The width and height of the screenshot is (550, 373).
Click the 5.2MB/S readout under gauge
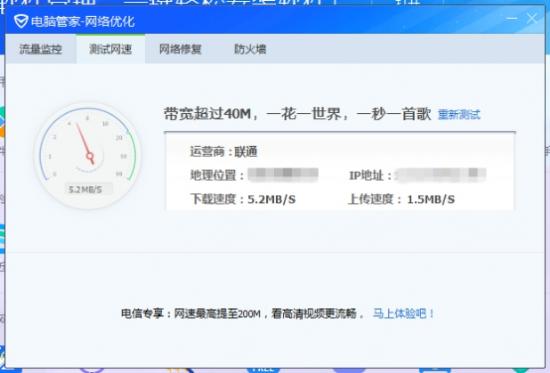[85, 190]
